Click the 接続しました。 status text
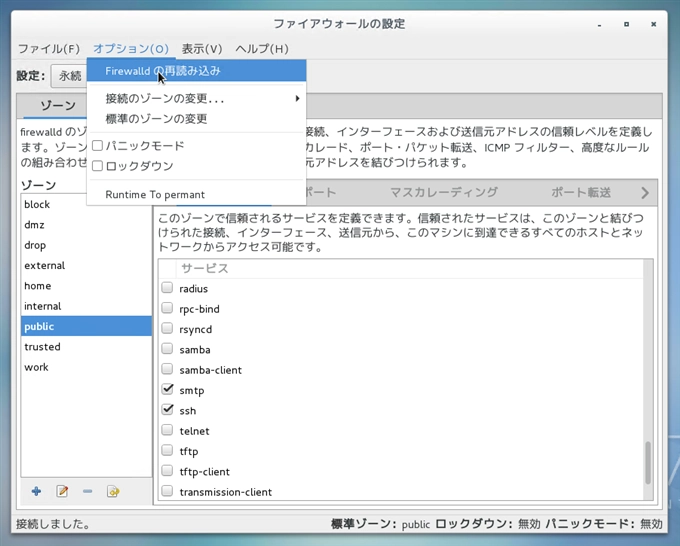This screenshot has height=546, width=680. pos(53,524)
